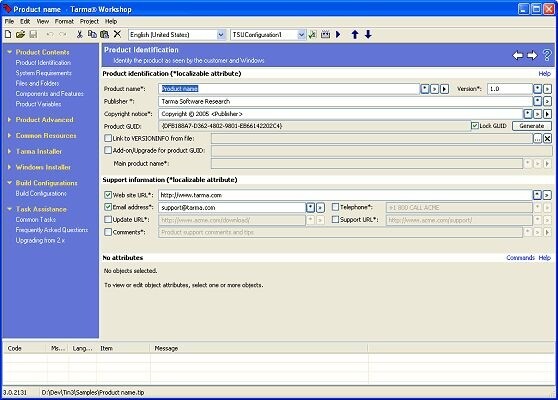Image resolution: width=558 pixels, height=400 pixels.
Task: Click the Save floppy disk icon
Action: click(33, 34)
